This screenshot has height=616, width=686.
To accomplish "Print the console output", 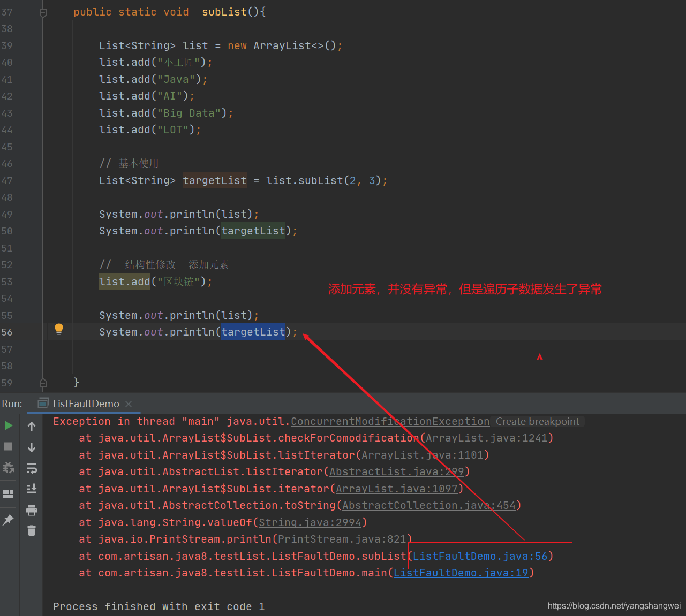I will [x=32, y=510].
